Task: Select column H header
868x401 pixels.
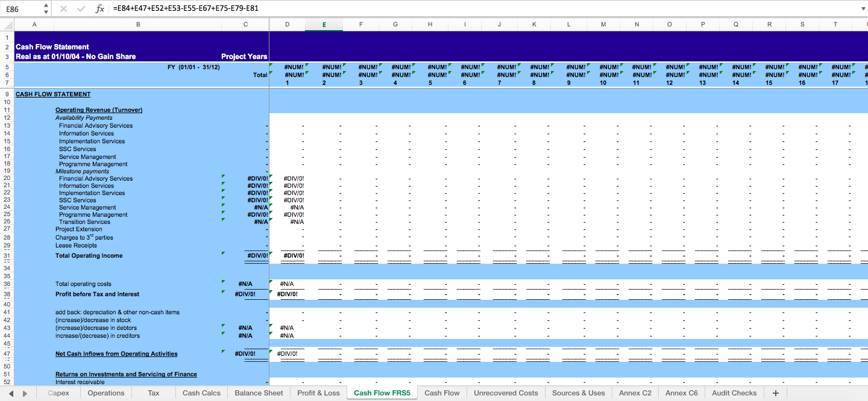Action: click(430, 25)
